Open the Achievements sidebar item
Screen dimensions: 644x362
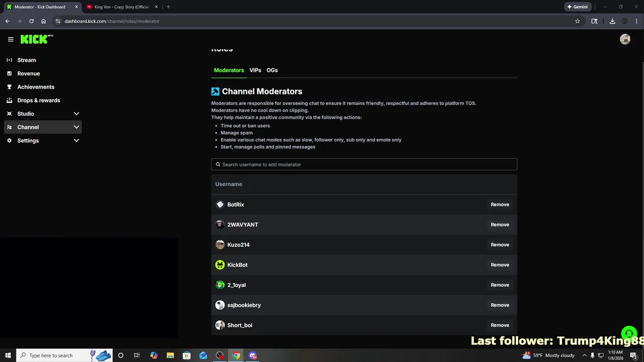coord(43,86)
